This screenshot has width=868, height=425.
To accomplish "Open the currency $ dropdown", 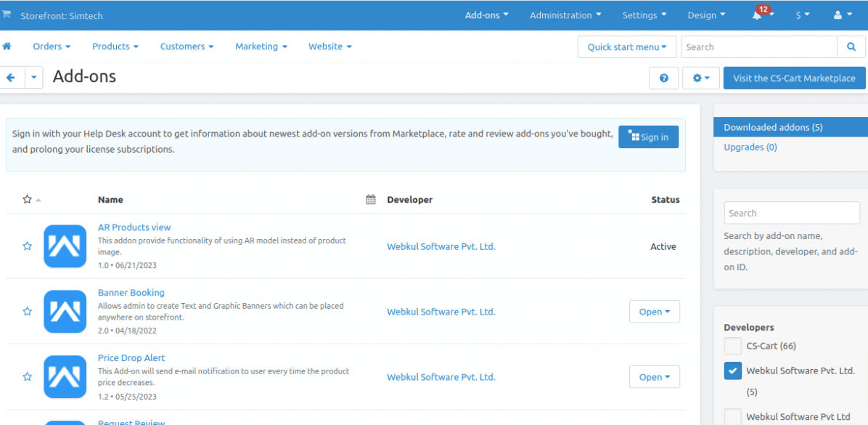I will coord(802,15).
